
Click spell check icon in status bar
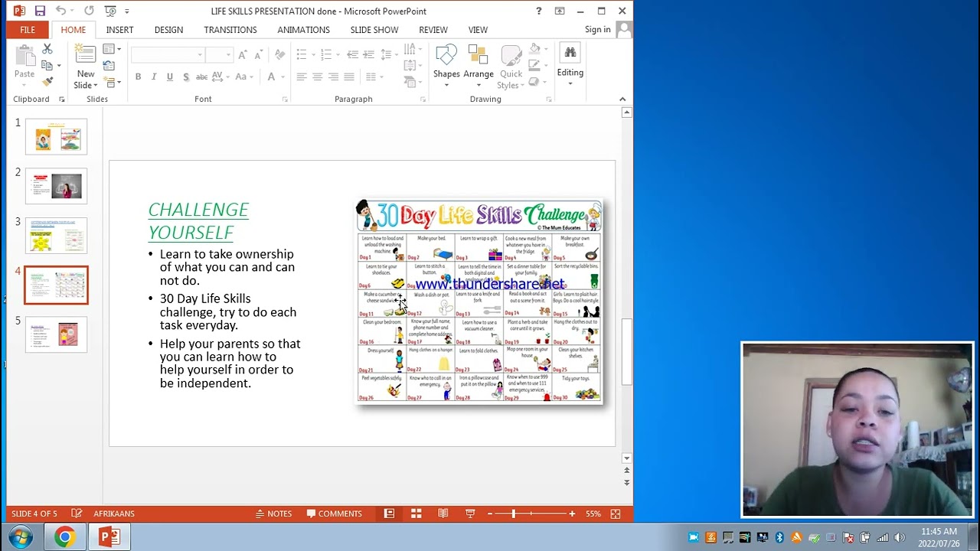click(77, 514)
